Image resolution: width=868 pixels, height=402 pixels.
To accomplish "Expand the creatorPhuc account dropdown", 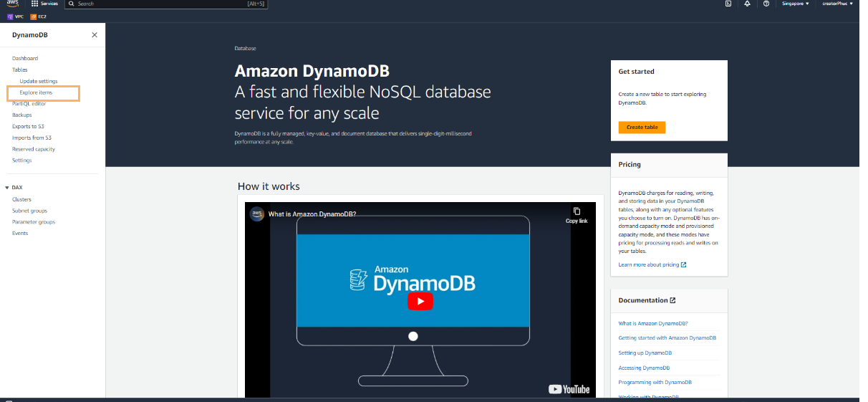I will [836, 4].
